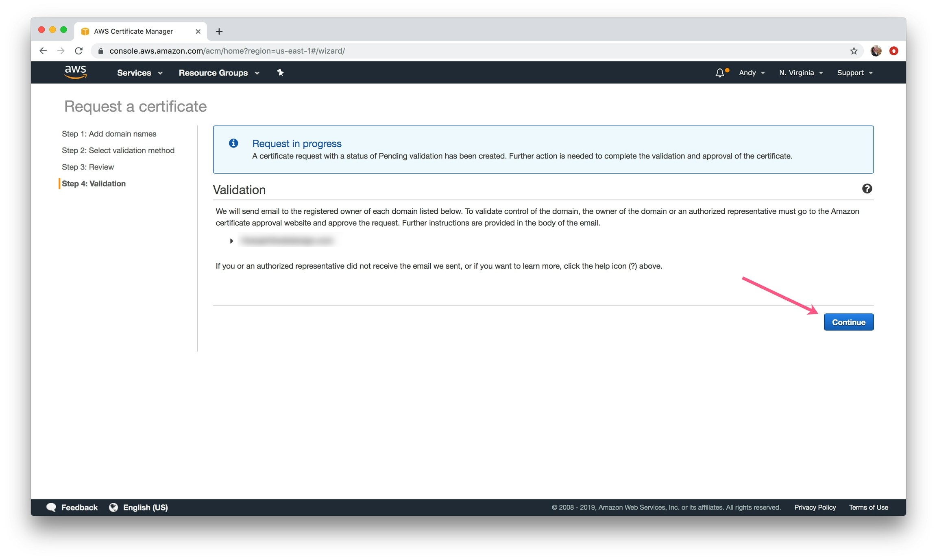Viewport: 937px width, 560px height.
Task: Click the blue Continue button
Action: tap(848, 322)
